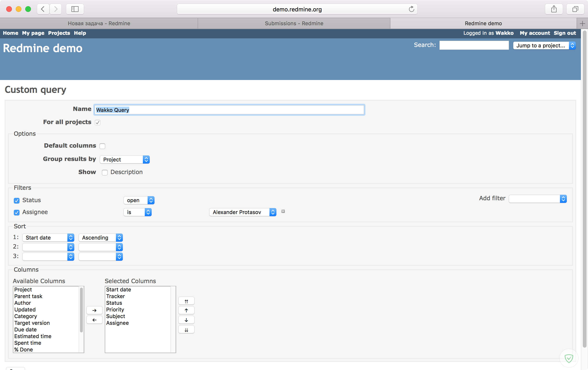The image size is (588, 370).
Task: Go back with Safari's back arrow
Action: 43,9
